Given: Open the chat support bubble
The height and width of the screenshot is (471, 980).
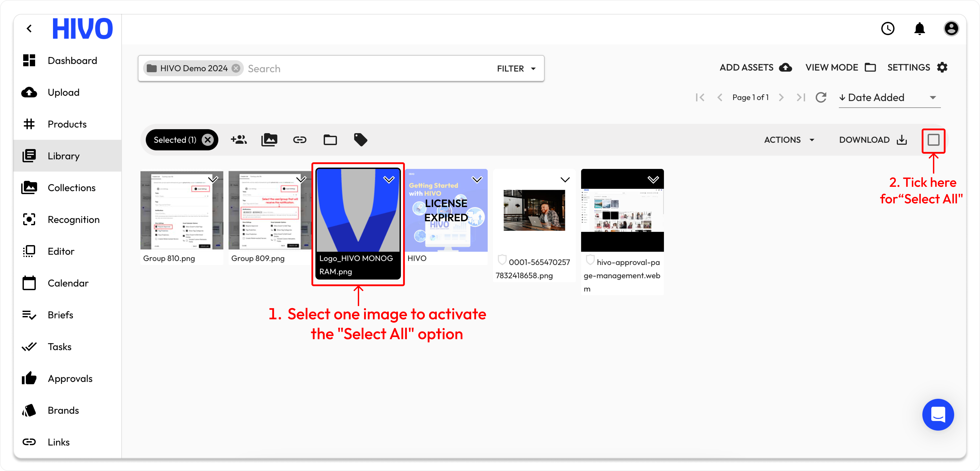Looking at the screenshot, I should [938, 414].
